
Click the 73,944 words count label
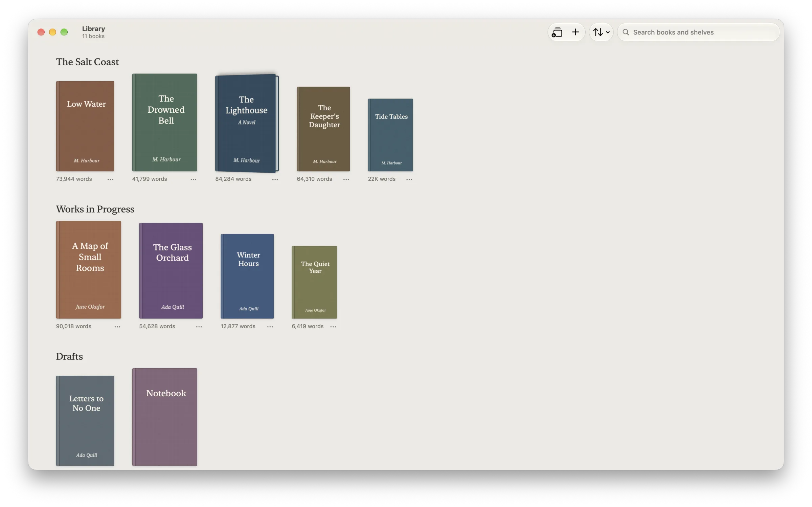click(x=74, y=179)
